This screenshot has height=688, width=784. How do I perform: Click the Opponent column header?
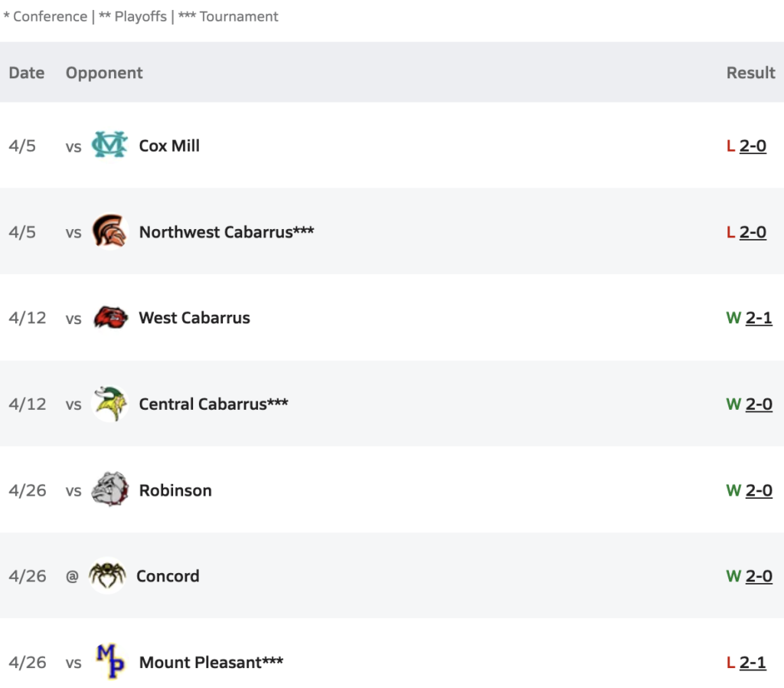point(104,73)
